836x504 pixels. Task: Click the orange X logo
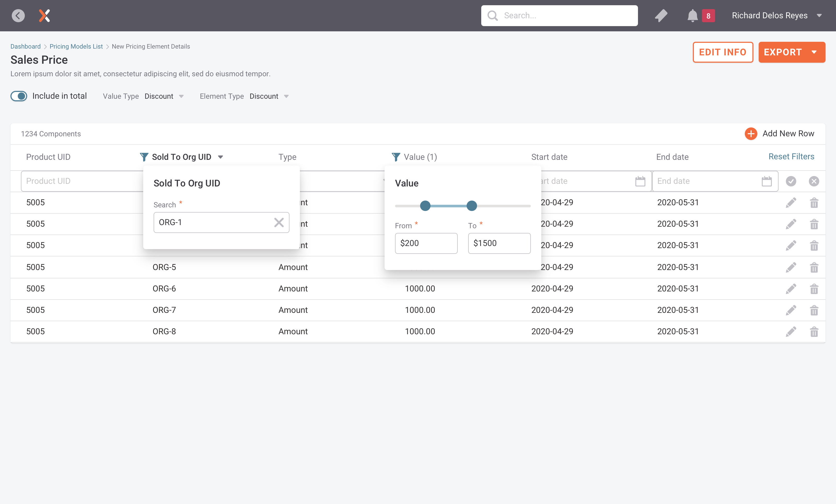(44, 16)
